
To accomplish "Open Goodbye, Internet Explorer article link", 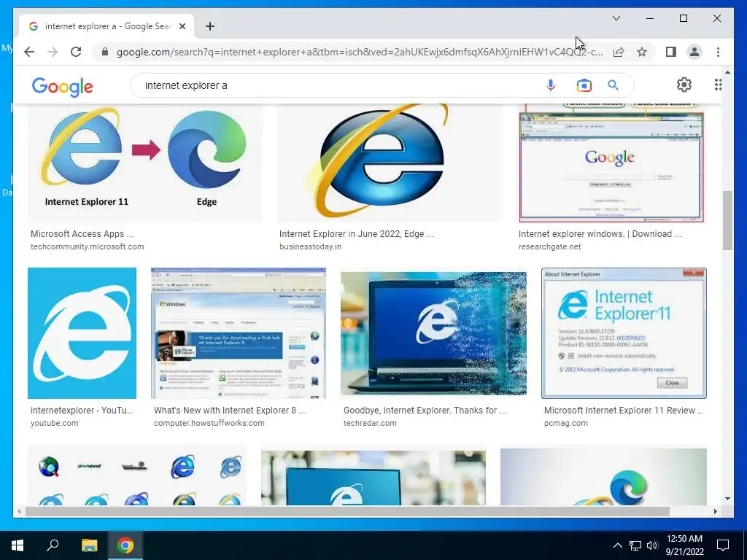I will [x=425, y=410].
